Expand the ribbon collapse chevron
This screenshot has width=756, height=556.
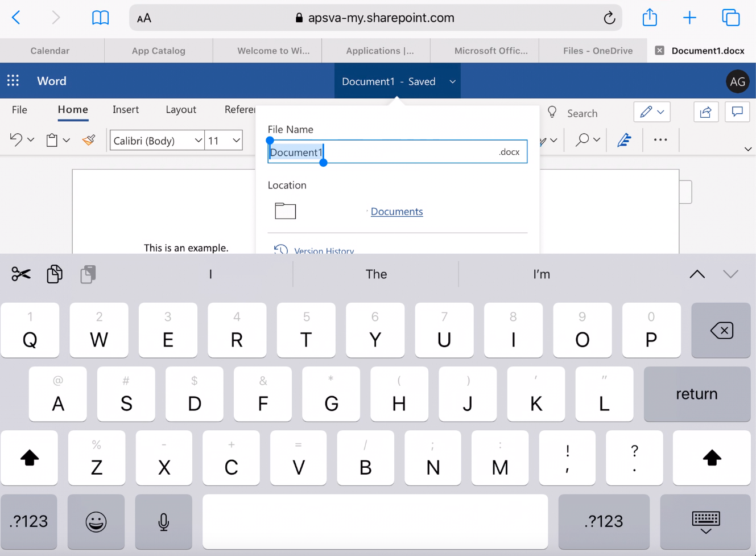(x=748, y=149)
